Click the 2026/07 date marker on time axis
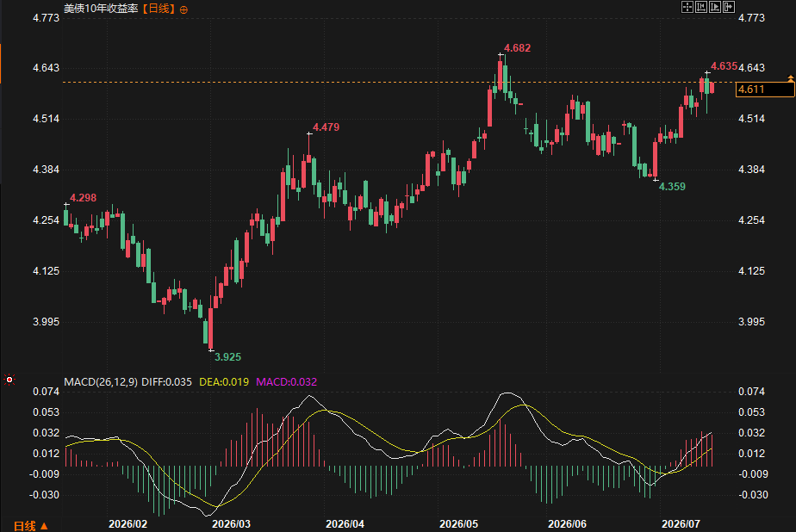The image size is (796, 532). point(681,524)
